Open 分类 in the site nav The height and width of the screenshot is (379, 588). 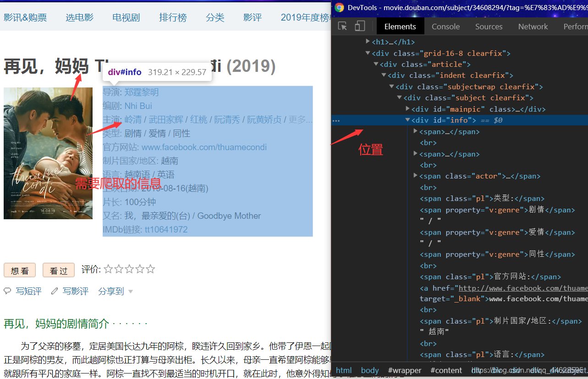(x=215, y=18)
